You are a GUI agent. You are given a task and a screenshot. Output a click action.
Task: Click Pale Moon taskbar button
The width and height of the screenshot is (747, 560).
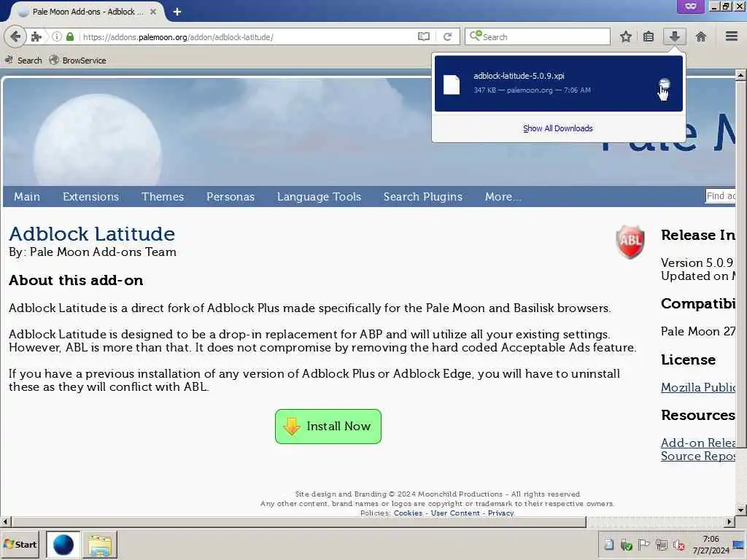(x=63, y=545)
